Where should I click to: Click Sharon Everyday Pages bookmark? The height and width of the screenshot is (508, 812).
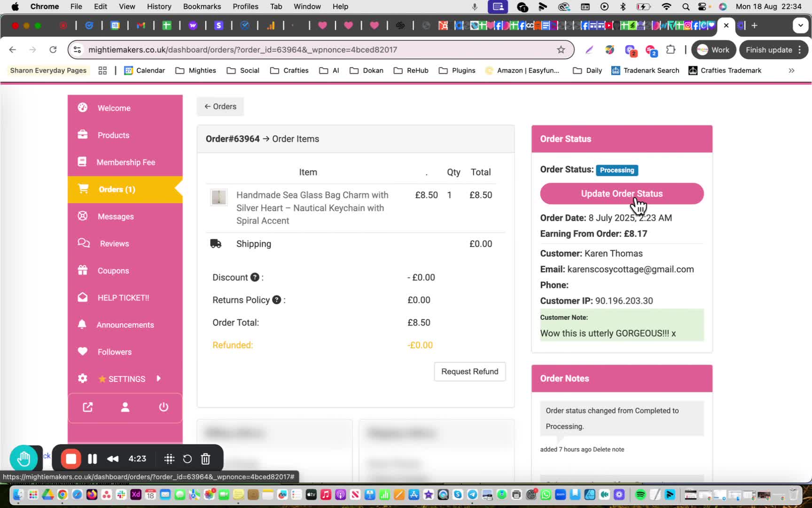(48, 71)
